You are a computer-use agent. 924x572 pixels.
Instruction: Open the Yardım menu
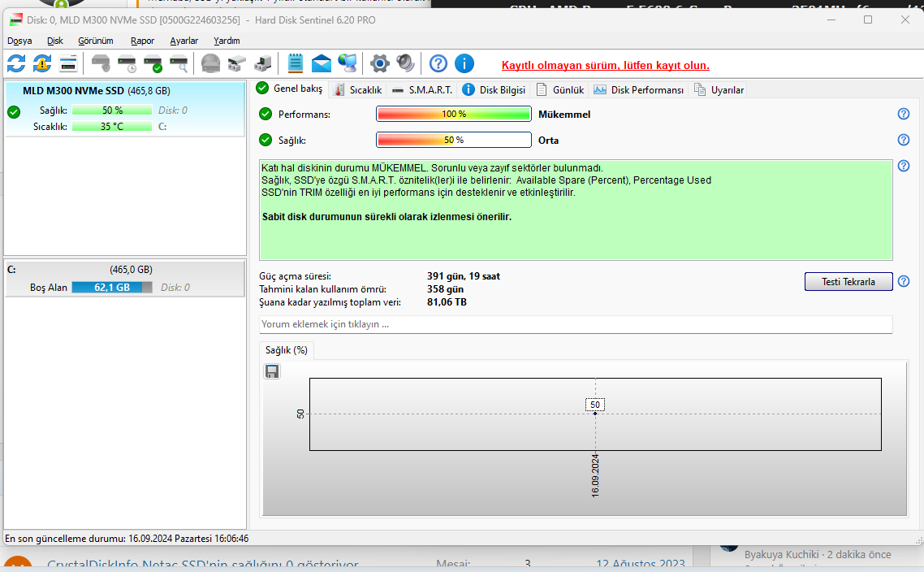coord(227,41)
